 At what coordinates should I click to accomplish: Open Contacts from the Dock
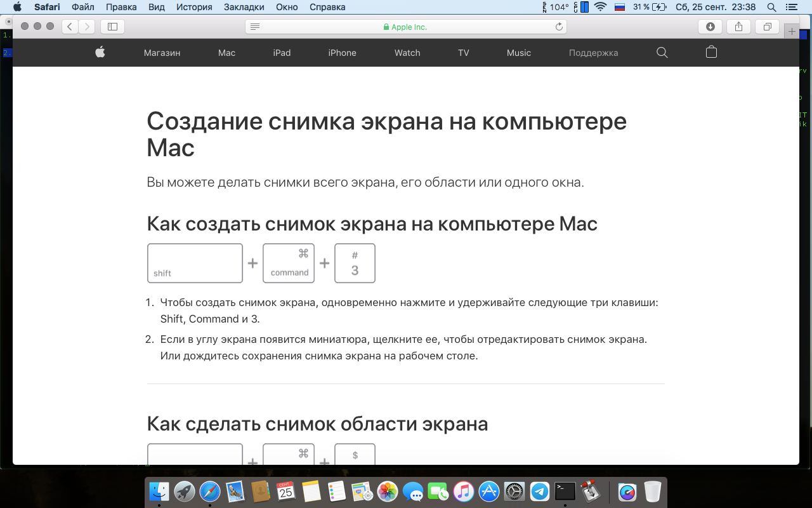[x=261, y=491]
